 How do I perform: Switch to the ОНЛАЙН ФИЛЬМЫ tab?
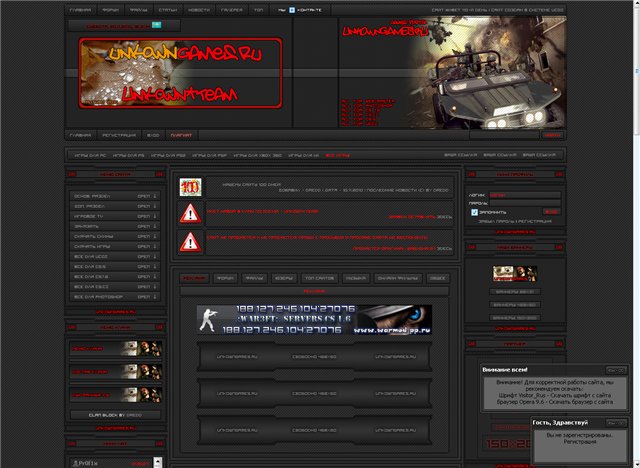(x=398, y=278)
